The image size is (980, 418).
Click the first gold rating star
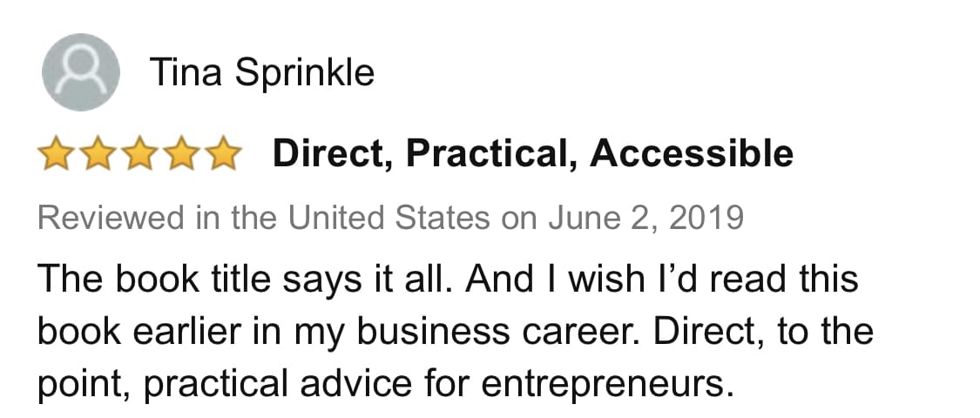pos(55,155)
